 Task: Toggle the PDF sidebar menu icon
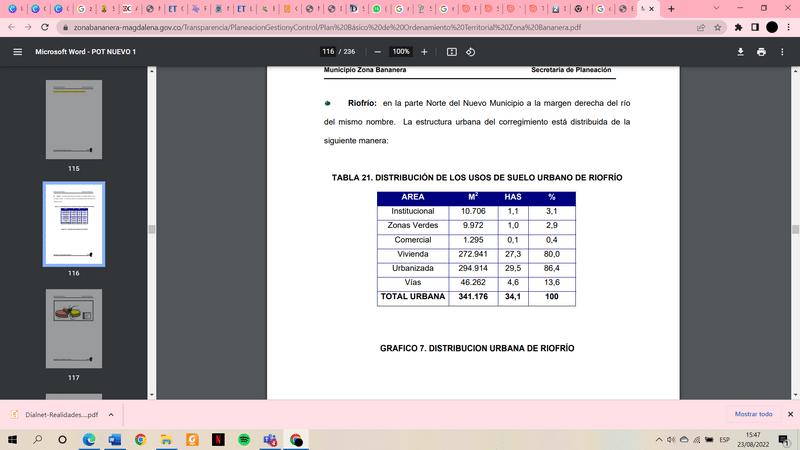coord(17,52)
